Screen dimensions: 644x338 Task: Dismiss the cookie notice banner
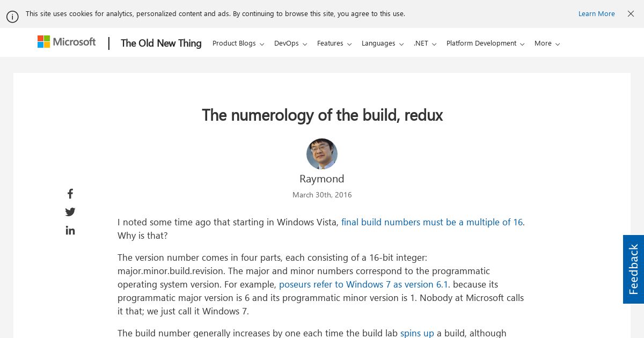pos(631,14)
